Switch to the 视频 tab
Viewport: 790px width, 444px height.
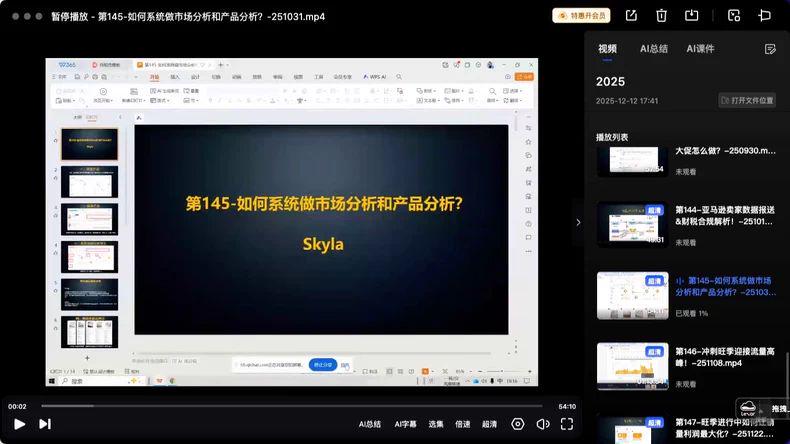pyautogui.click(x=607, y=49)
